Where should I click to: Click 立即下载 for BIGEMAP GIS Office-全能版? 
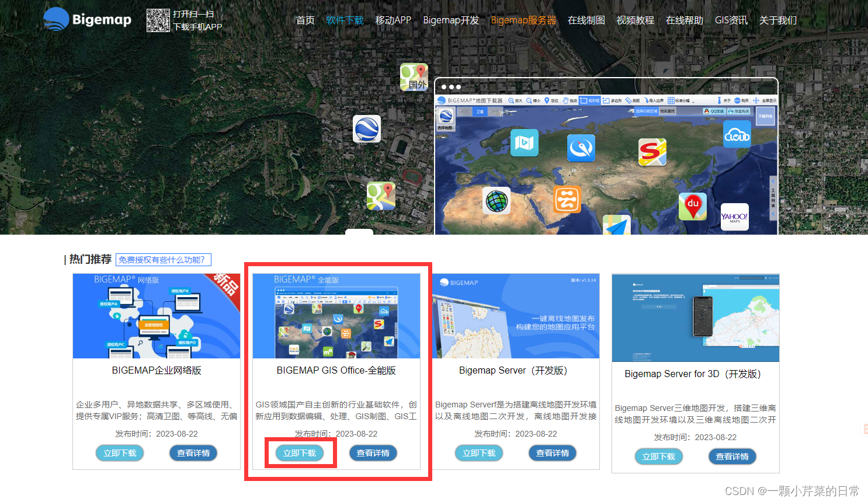pos(300,453)
